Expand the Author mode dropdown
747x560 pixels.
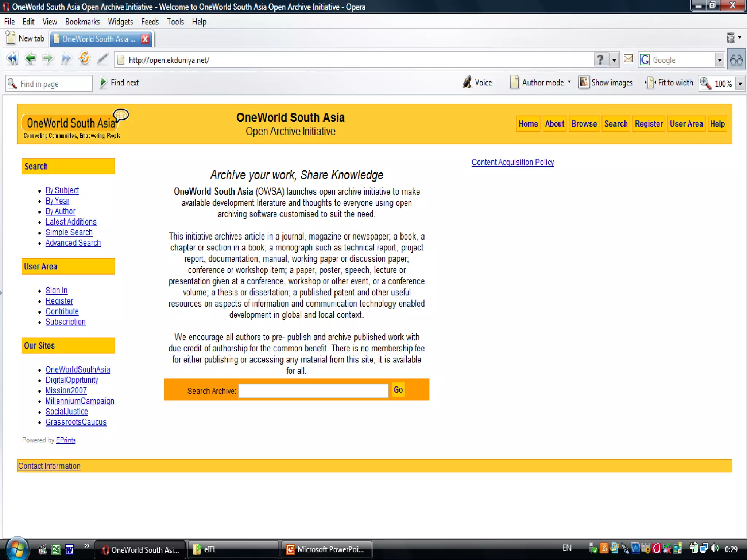coord(569,82)
